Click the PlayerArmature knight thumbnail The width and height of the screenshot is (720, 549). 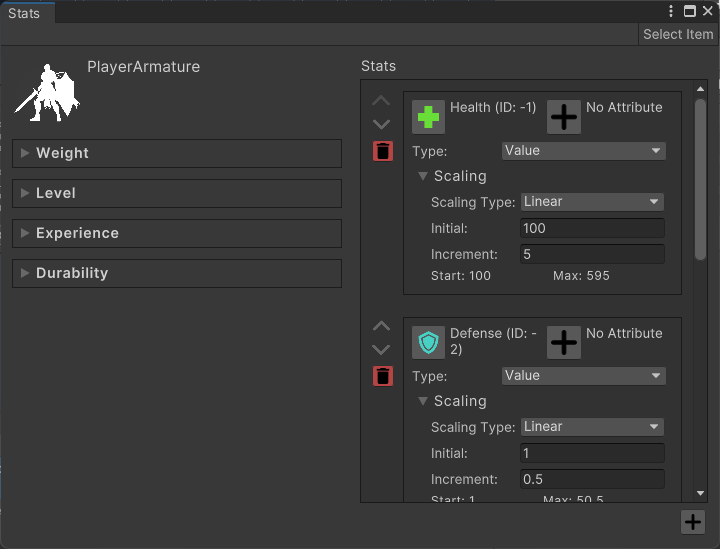tap(47, 92)
